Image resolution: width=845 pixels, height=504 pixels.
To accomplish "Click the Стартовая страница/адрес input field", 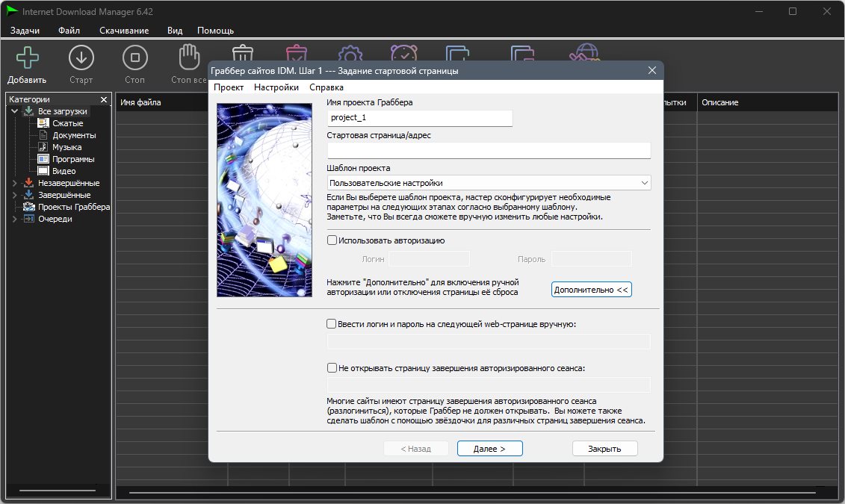I will [x=489, y=150].
